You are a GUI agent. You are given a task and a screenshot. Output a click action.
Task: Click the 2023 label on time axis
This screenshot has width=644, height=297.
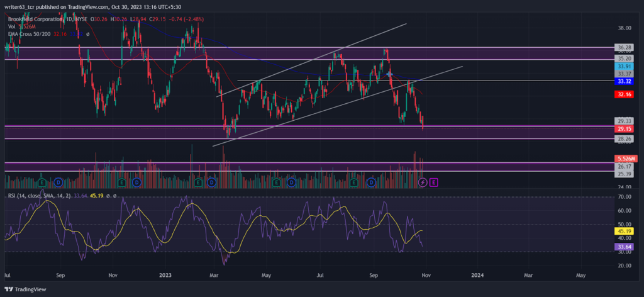coord(165,274)
